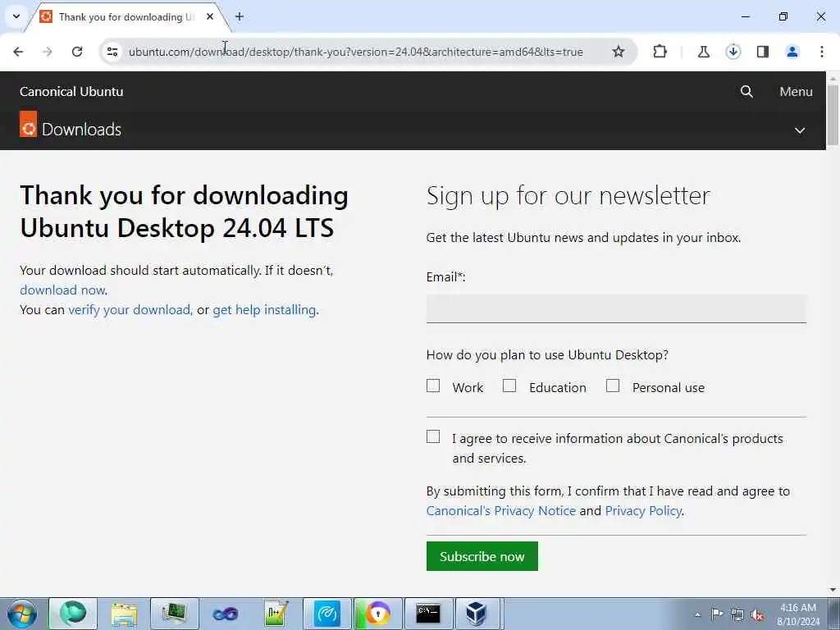Screen dimensions: 840x630
Task: Open the site Menu
Action: (x=796, y=92)
